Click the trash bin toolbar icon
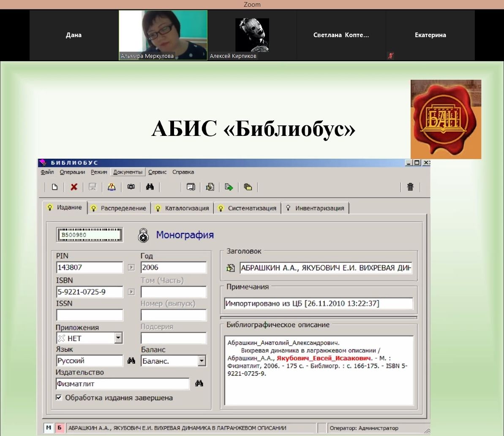The height and width of the screenshot is (436, 504). (x=410, y=187)
